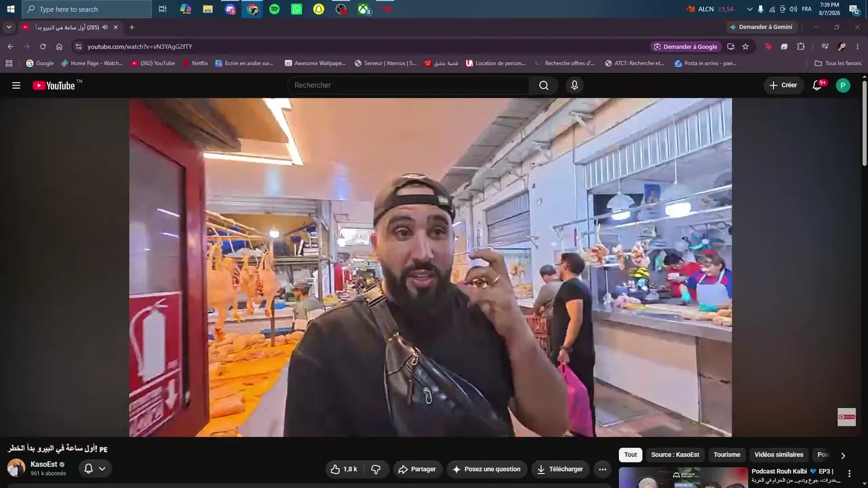Click the Télécharger button
This screenshot has width=868, height=488.
(560, 469)
